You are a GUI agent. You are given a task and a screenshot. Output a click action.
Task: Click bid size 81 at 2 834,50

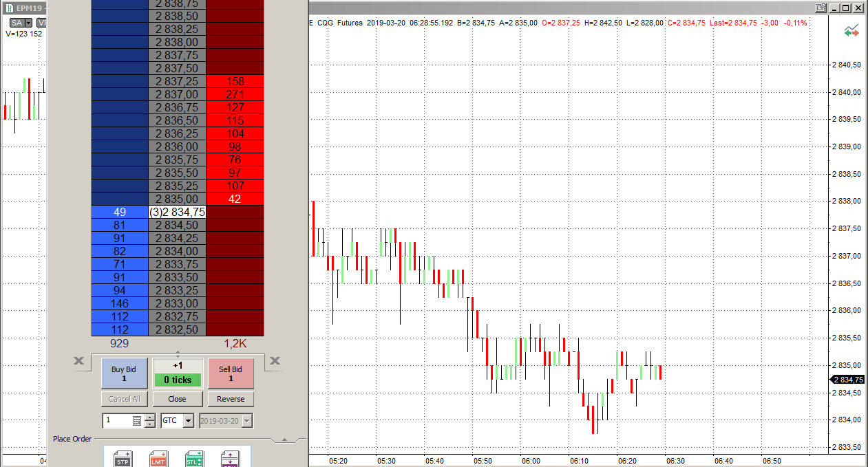[x=120, y=225]
